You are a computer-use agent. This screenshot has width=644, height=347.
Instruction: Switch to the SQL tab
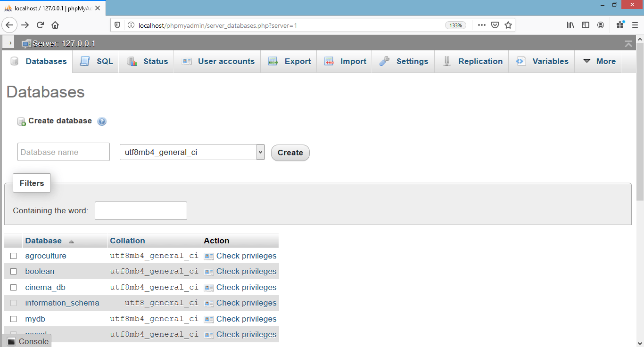97,61
